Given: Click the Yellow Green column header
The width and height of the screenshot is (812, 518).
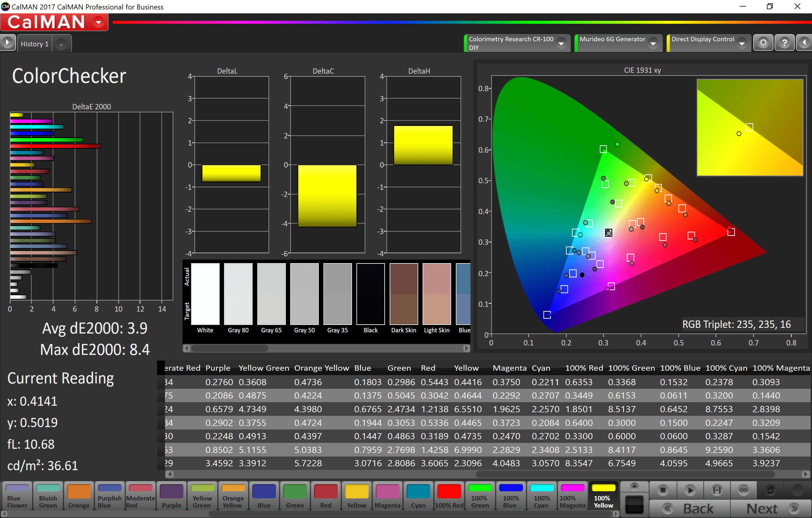Looking at the screenshot, I should point(264,368).
